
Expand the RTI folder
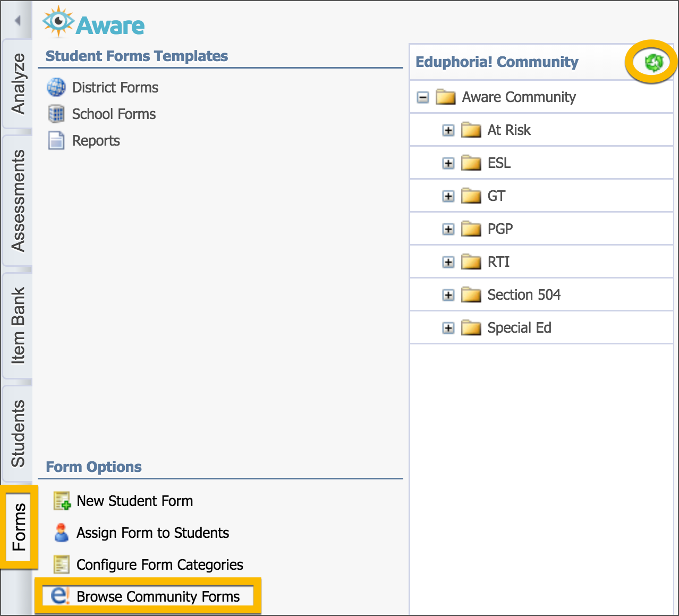(448, 262)
